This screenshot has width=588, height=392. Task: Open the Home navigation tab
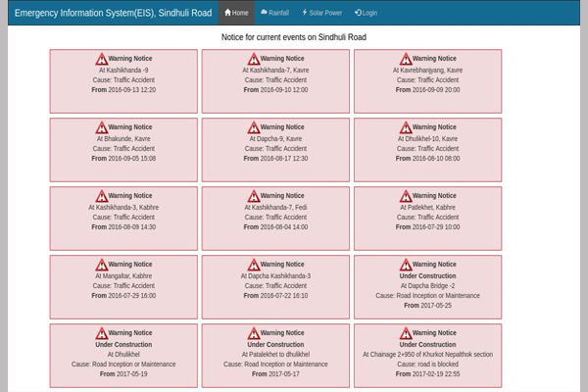236,13
